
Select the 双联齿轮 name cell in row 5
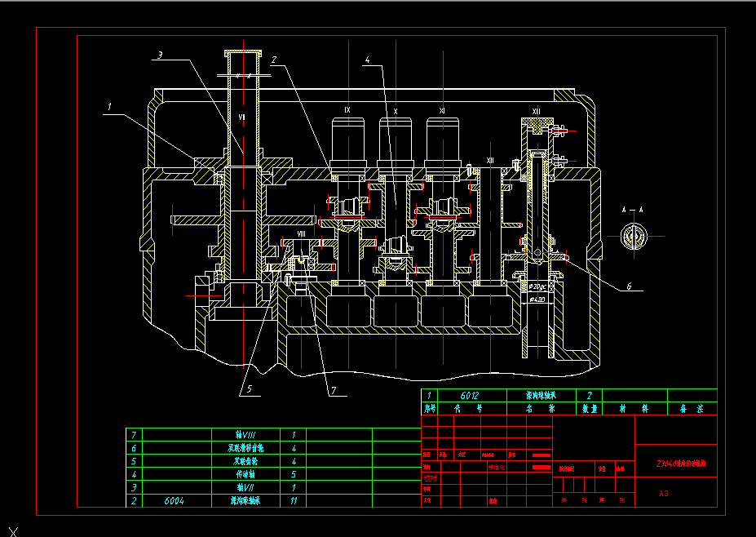[x=245, y=461]
